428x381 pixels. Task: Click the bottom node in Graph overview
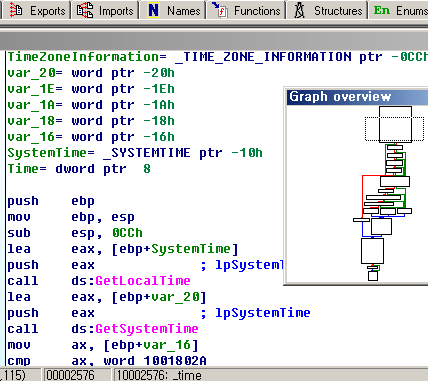click(x=373, y=276)
